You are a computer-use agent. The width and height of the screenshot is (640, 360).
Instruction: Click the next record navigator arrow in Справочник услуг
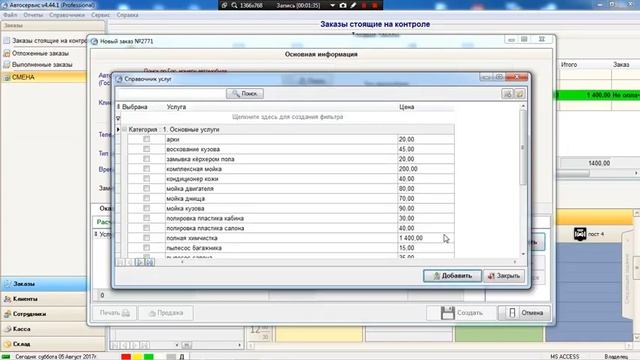[x=140, y=262]
